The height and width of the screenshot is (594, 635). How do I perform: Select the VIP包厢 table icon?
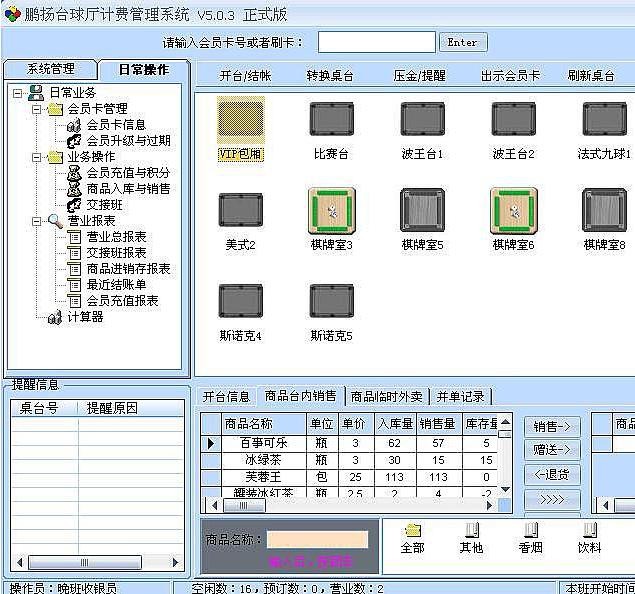(x=240, y=122)
